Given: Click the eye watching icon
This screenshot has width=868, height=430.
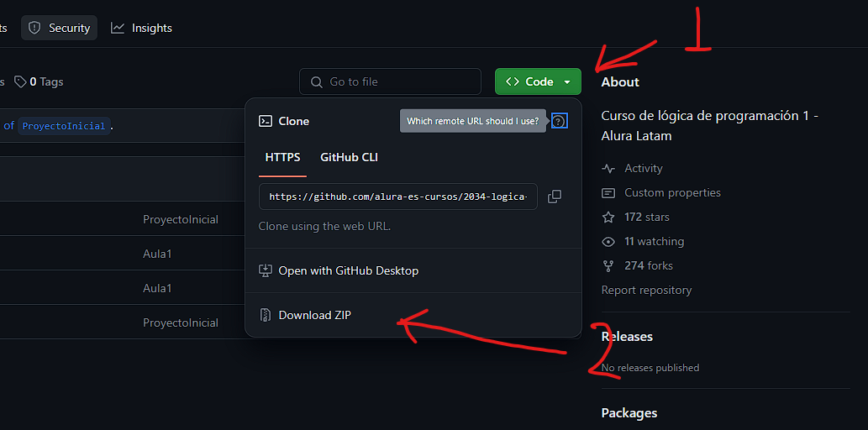Looking at the screenshot, I should (x=608, y=242).
